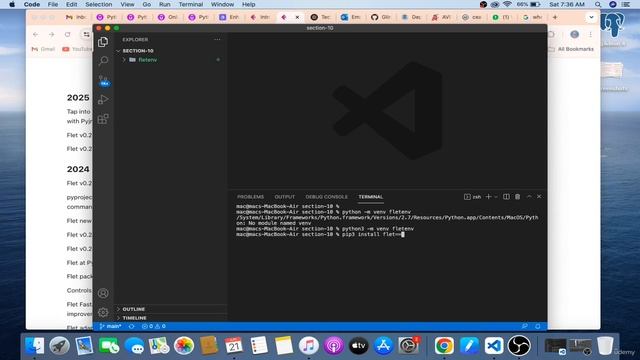The width and height of the screenshot is (640, 360).
Task: Open the Apple menu
Action: 12,4
